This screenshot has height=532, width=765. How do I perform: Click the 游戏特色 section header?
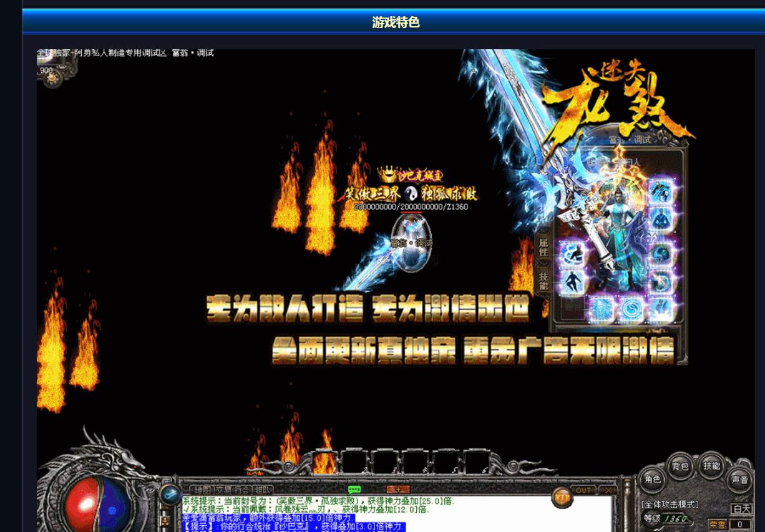(396, 22)
